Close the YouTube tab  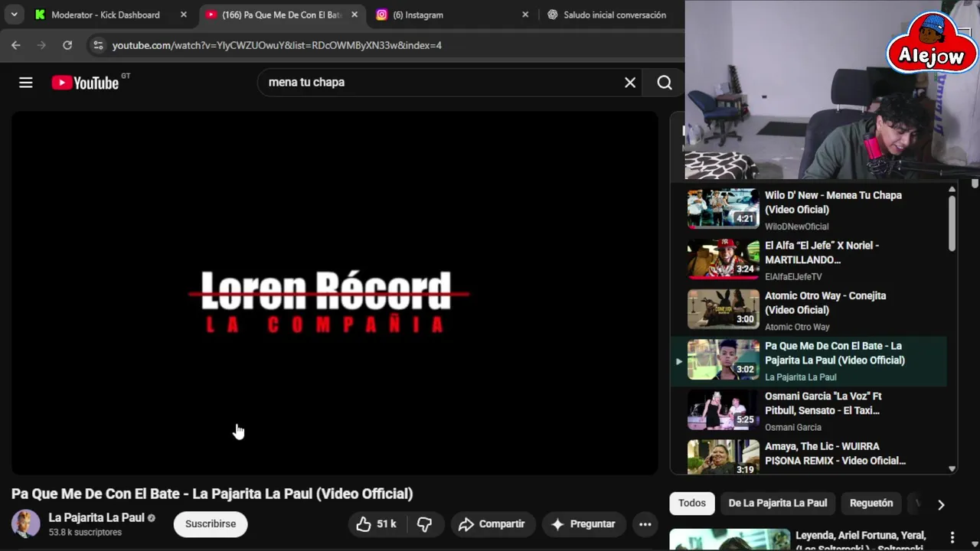pos(354,15)
